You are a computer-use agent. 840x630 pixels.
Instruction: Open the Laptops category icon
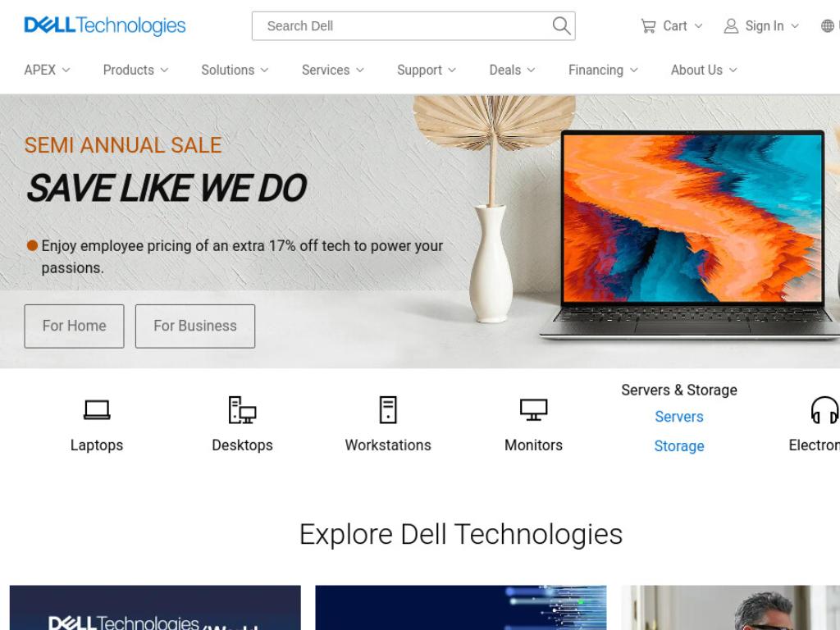pos(97,410)
